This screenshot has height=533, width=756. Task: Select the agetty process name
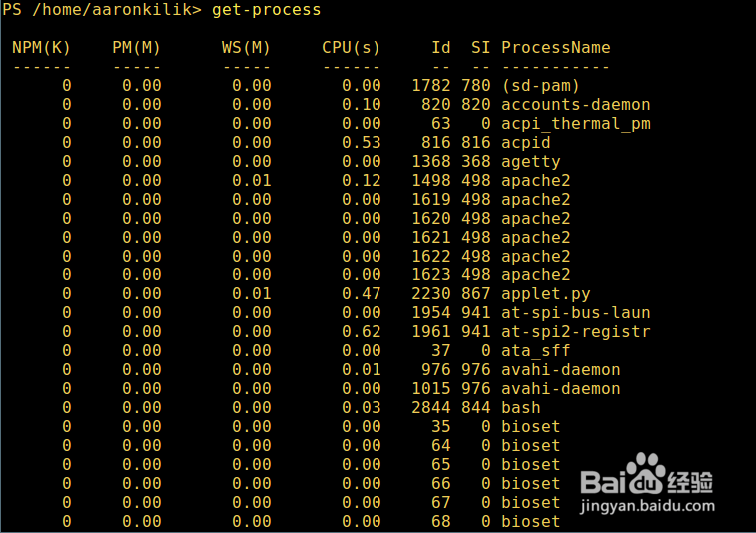tap(531, 162)
